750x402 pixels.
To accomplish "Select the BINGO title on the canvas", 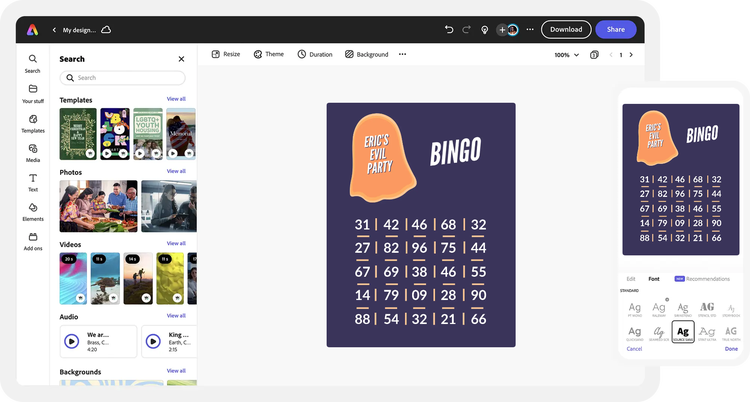I will pyautogui.click(x=455, y=152).
